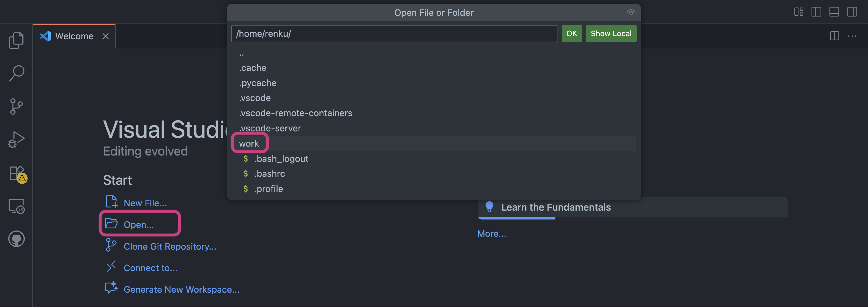Select the Welcome tab
Screen dimensions: 868x307
click(x=74, y=36)
